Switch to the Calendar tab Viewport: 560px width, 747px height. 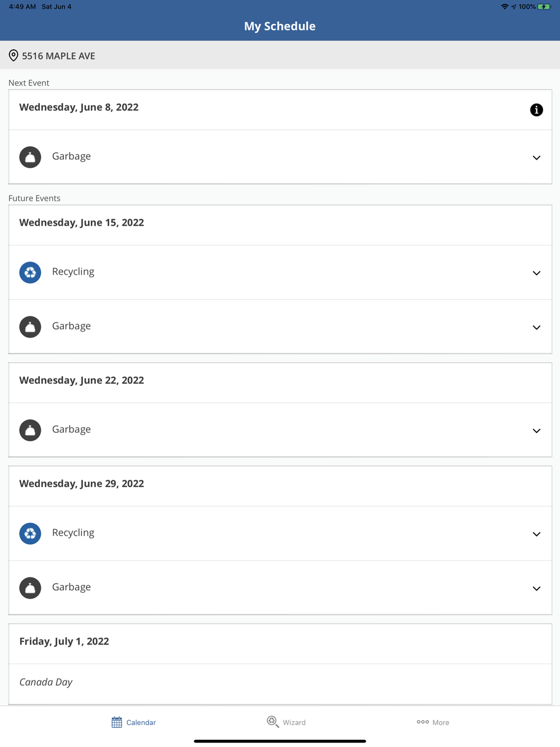click(x=133, y=722)
